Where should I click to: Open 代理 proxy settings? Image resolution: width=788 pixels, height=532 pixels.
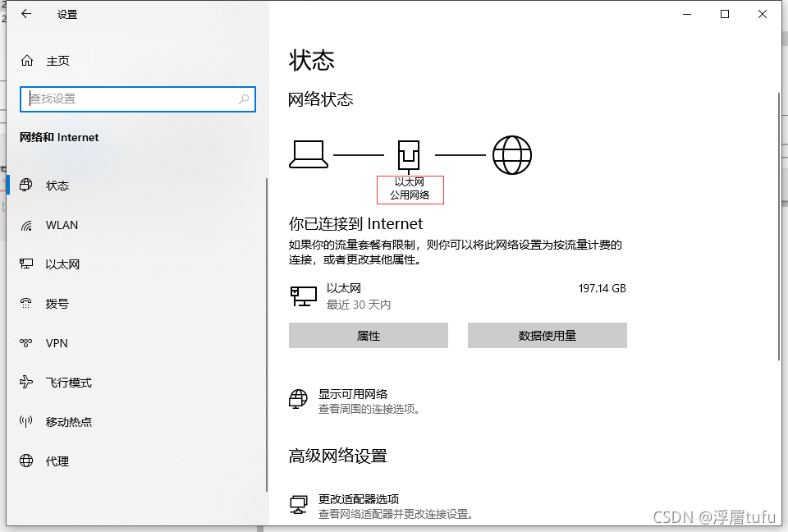(x=56, y=461)
